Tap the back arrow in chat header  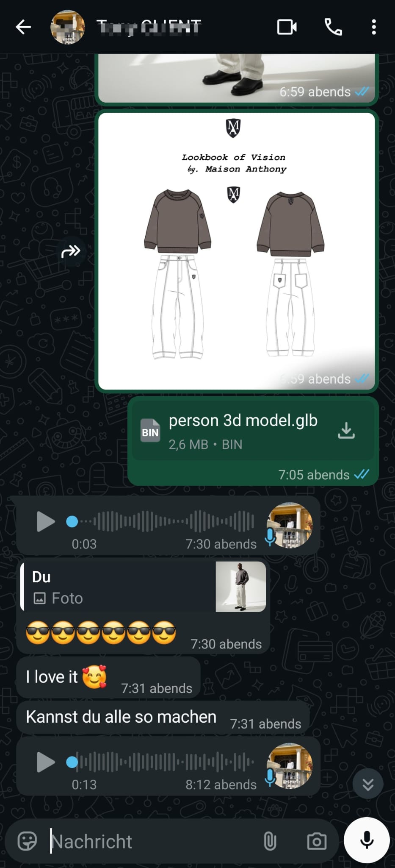pyautogui.click(x=23, y=27)
